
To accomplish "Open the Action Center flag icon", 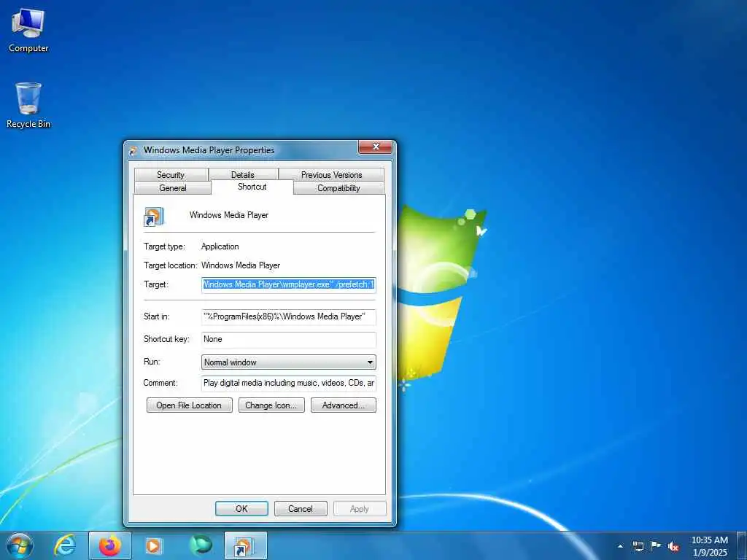I will coord(656,546).
